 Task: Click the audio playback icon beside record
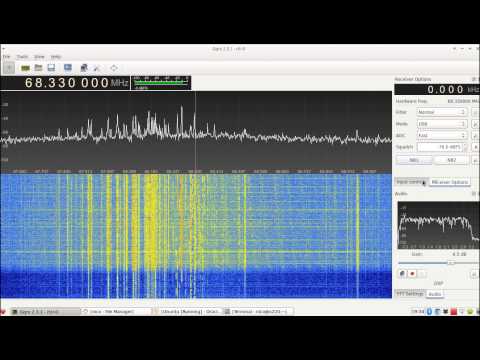pos(422,274)
